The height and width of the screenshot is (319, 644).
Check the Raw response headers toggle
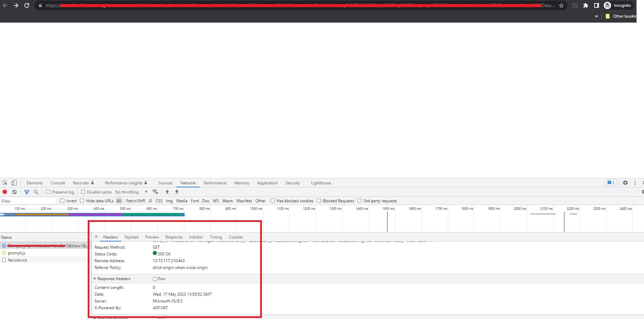(155, 279)
